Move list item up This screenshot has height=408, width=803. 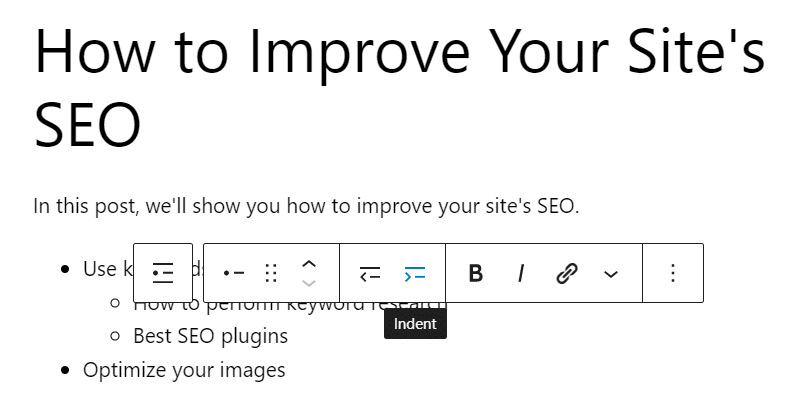click(x=309, y=264)
